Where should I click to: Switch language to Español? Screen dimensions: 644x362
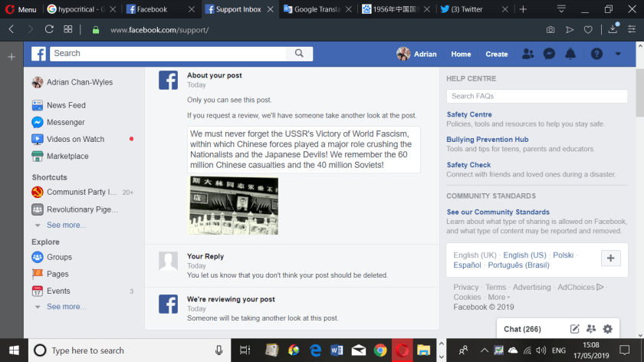click(467, 265)
